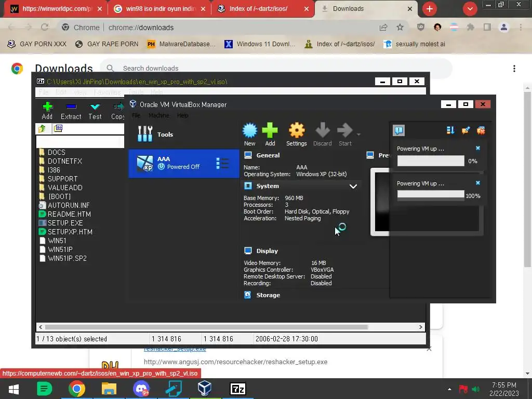This screenshot has width=532, height=399.
Task: Go up one folder in 7-Zip
Action: click(x=42, y=128)
